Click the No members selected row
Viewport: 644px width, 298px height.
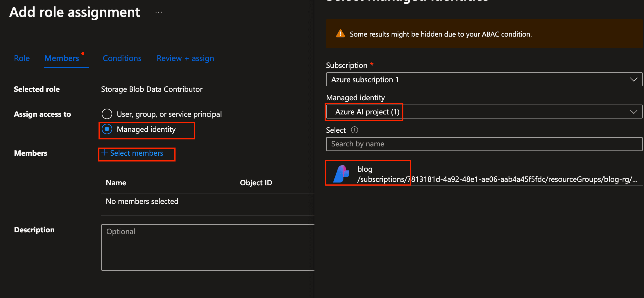(x=208, y=201)
